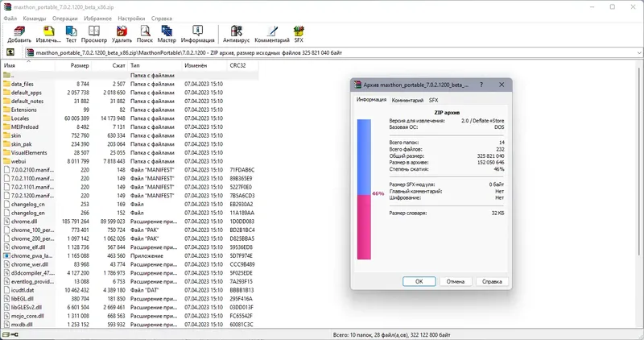Sort list by Размер column header
The width and height of the screenshot is (644, 340).
pos(72,65)
